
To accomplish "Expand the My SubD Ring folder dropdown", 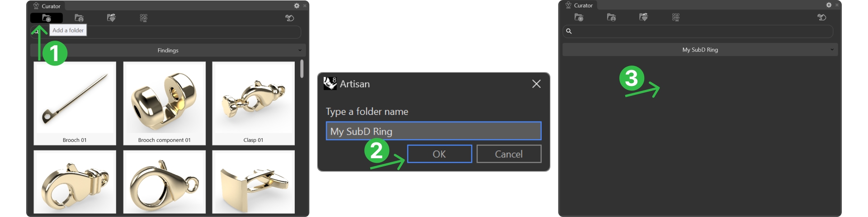I will pyautogui.click(x=832, y=50).
